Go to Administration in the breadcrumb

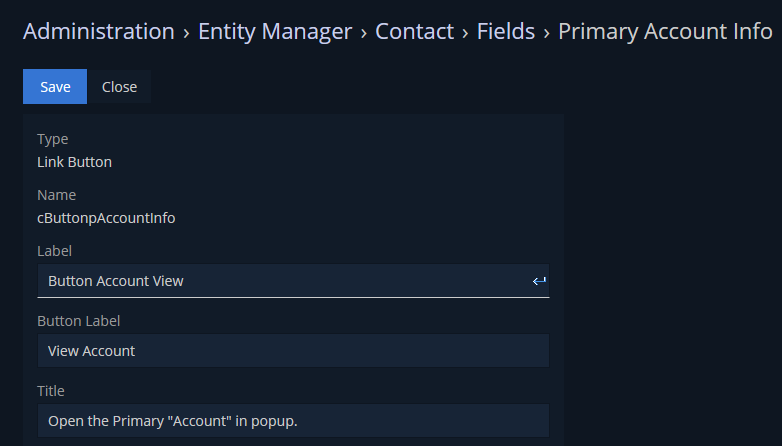point(99,31)
